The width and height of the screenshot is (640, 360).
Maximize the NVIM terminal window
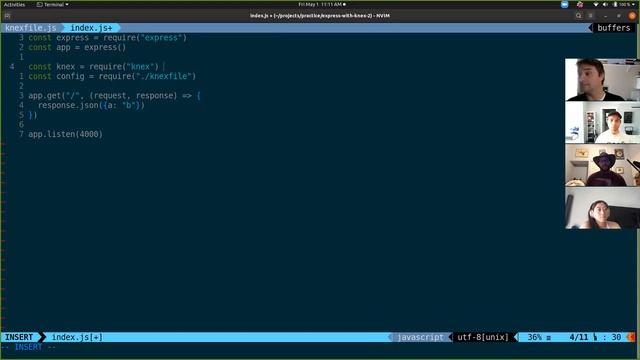(x=619, y=16)
